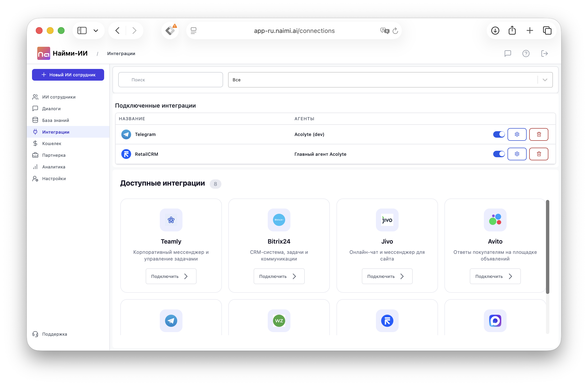
Task: Click the Bitrix24 card icon
Action: coord(279,220)
